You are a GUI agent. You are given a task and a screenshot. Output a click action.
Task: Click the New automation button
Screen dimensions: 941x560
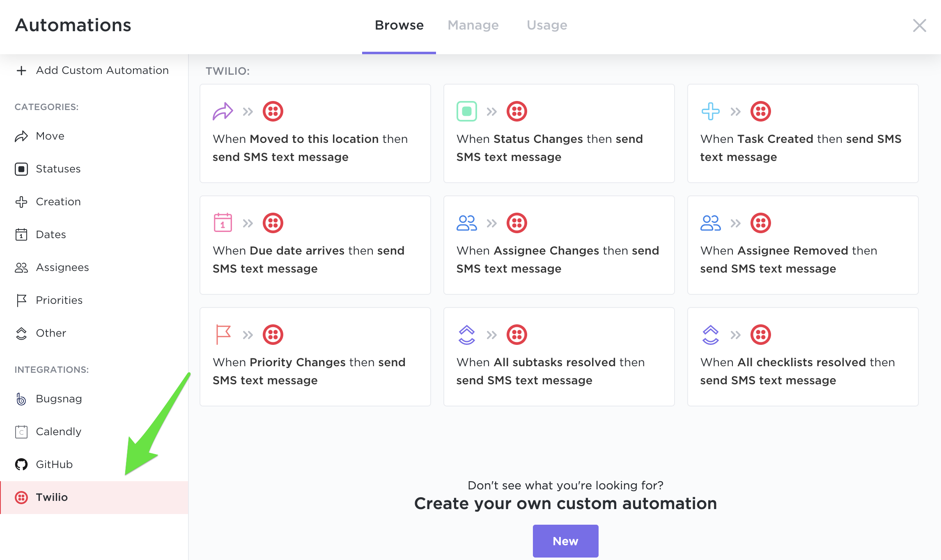(565, 541)
